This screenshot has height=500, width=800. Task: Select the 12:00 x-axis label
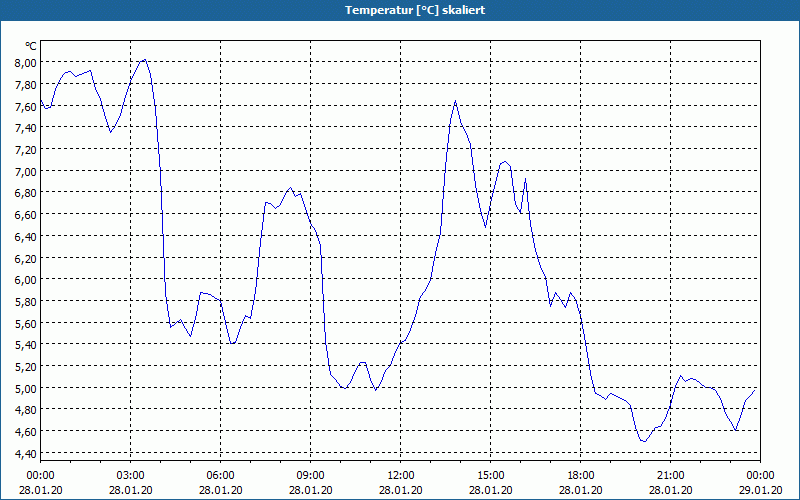401,476
